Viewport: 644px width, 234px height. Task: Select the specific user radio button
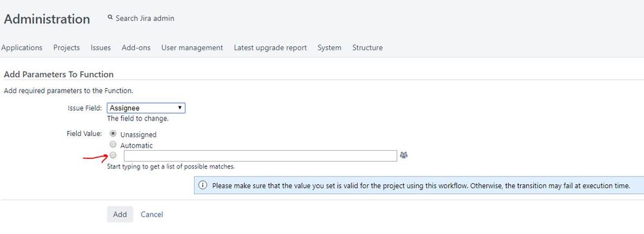point(113,155)
